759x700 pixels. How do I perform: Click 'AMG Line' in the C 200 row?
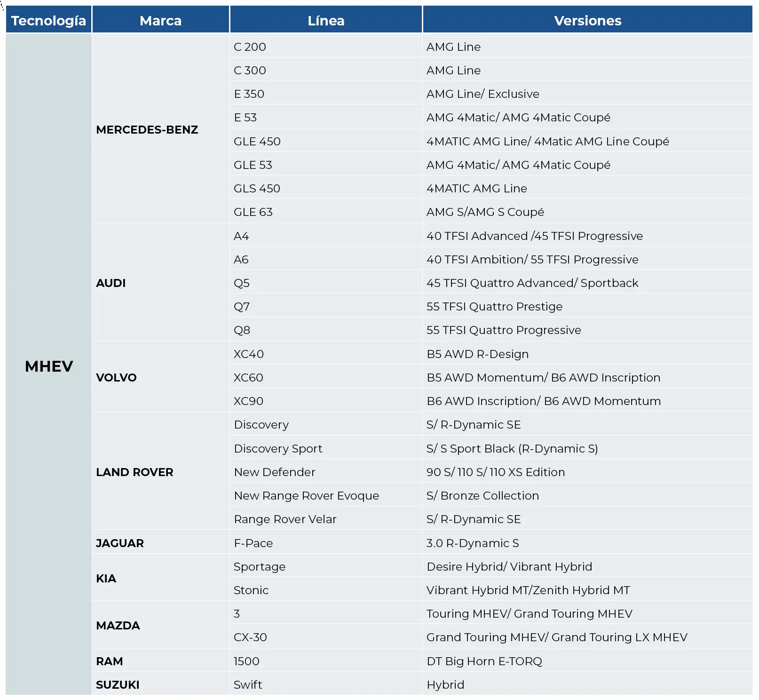coord(587,47)
